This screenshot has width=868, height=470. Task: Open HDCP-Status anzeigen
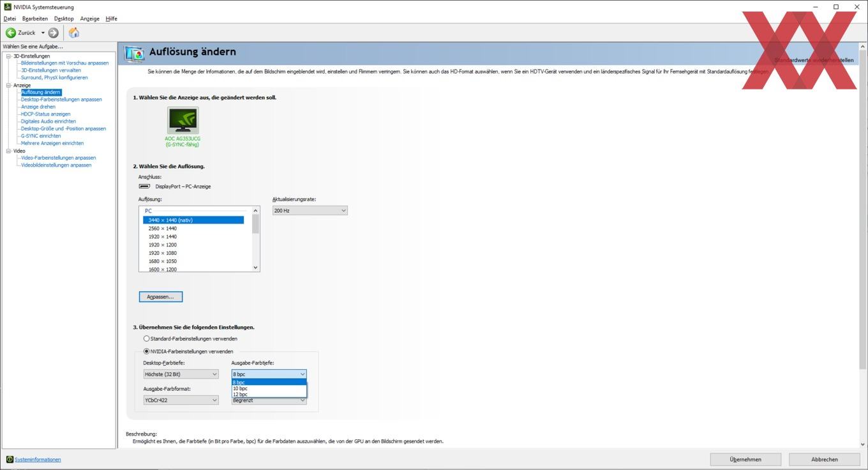point(46,114)
